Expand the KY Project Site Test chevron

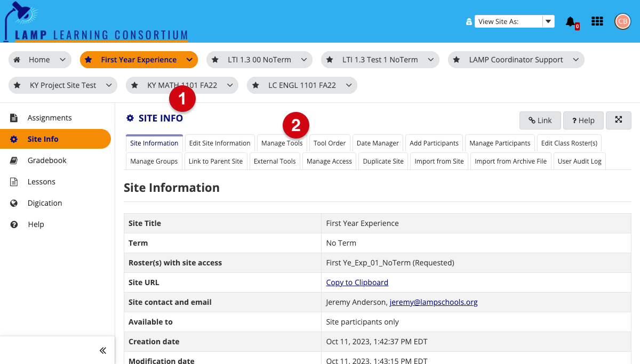click(109, 85)
